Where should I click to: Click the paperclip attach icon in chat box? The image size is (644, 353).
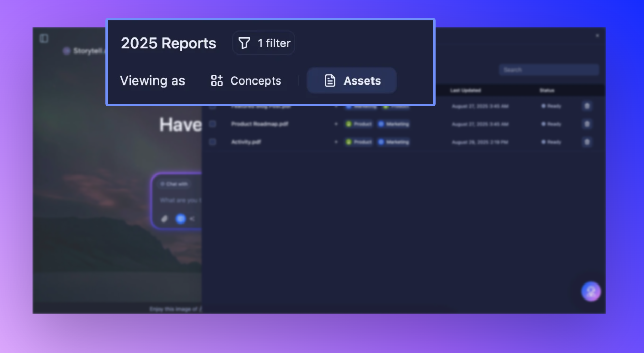(164, 219)
